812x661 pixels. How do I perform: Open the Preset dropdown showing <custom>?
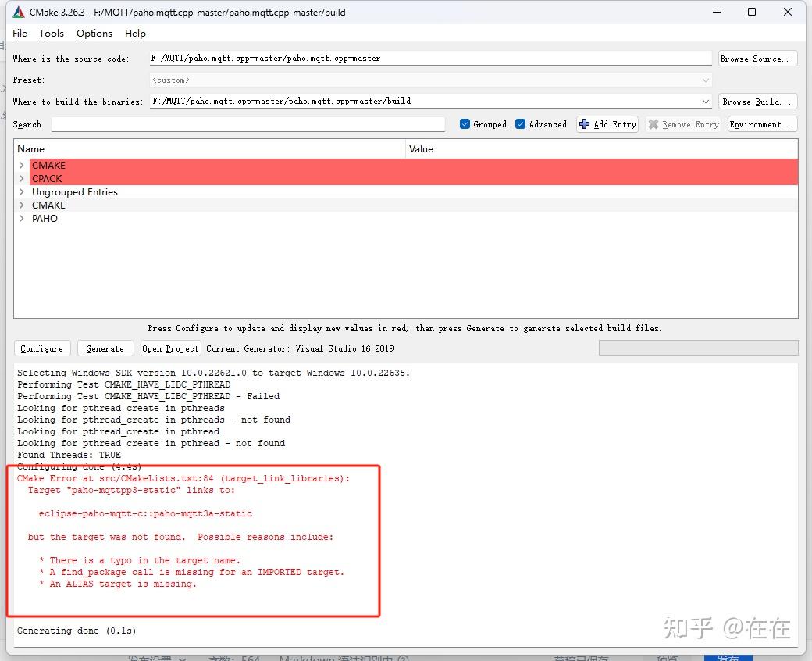point(430,80)
